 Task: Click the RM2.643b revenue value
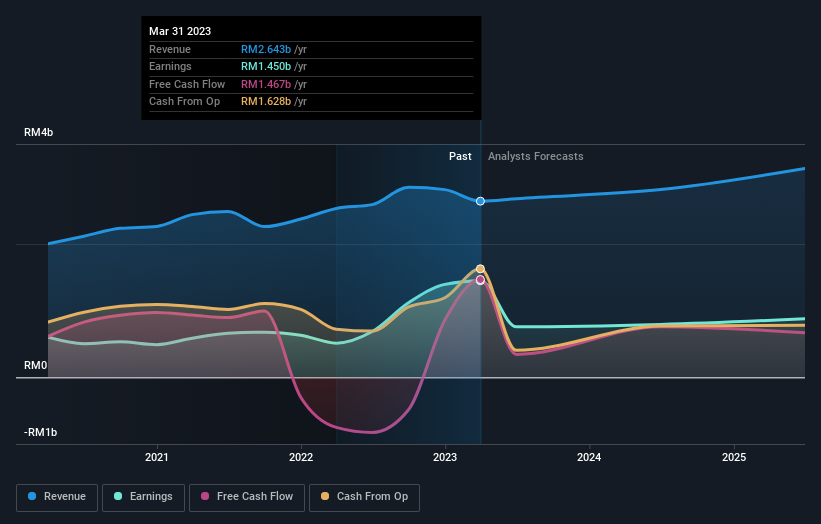[266, 49]
